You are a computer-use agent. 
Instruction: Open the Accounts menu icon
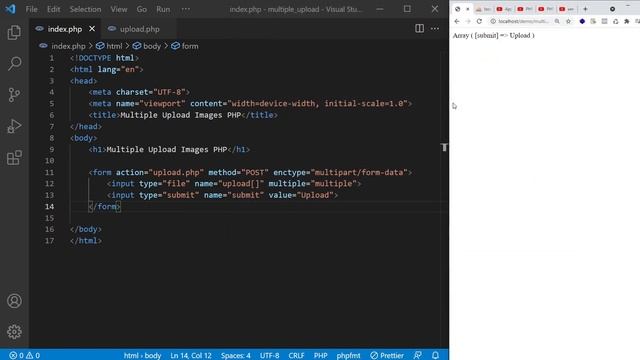coord(14,301)
